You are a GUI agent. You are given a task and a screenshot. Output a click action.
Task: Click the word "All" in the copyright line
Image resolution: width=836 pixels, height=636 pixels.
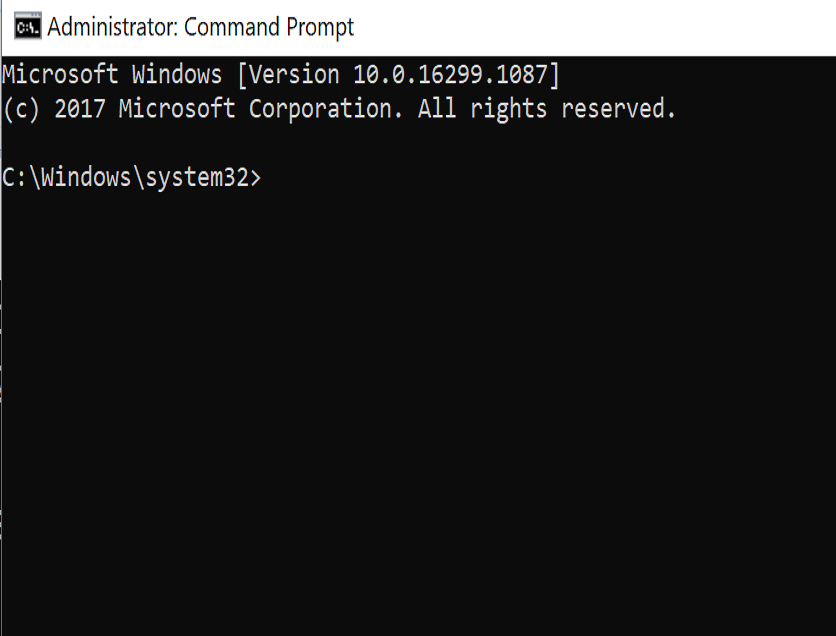(437, 108)
